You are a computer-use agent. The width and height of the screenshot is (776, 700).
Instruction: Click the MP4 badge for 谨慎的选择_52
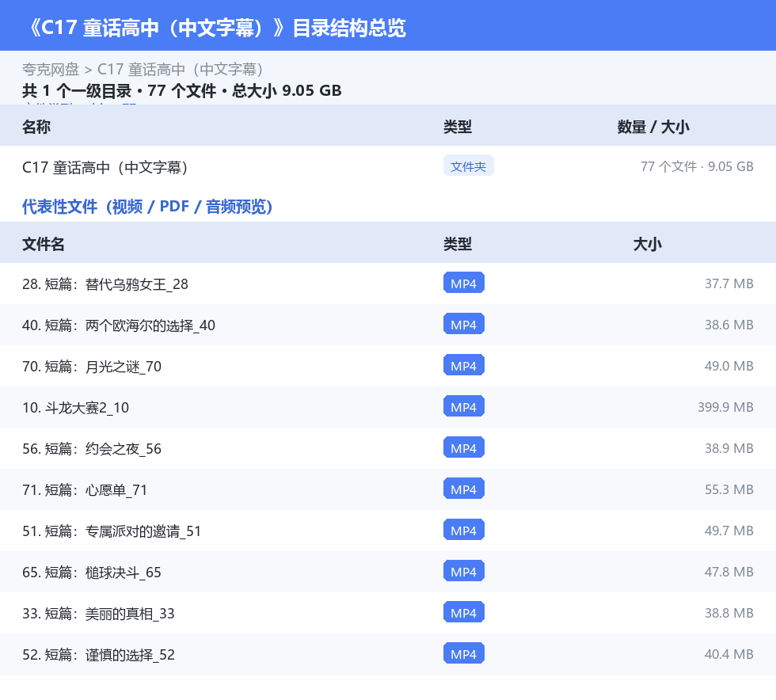pyautogui.click(x=464, y=653)
